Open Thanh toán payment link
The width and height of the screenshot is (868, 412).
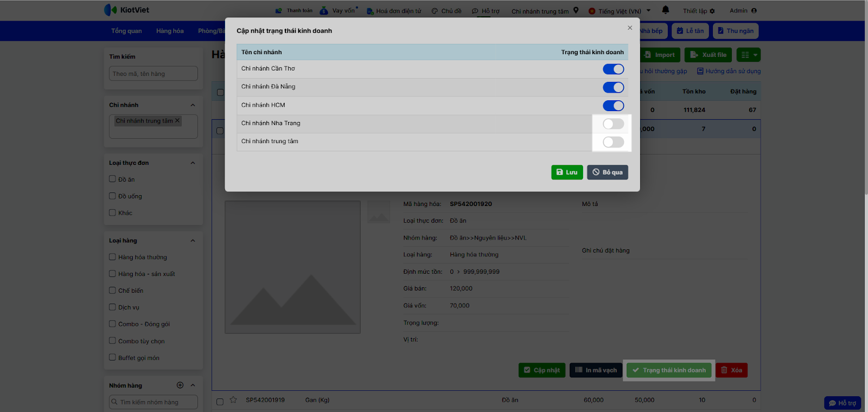click(294, 10)
